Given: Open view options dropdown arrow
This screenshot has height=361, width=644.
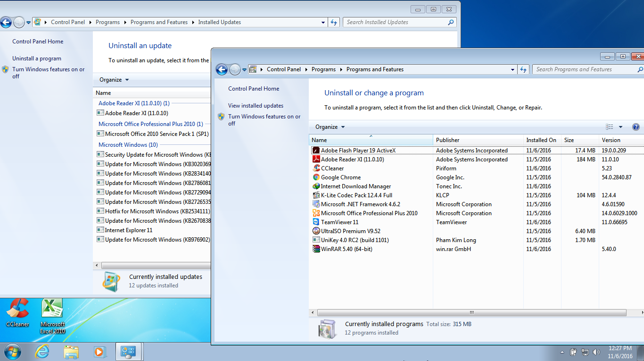Looking at the screenshot, I should 620,127.
